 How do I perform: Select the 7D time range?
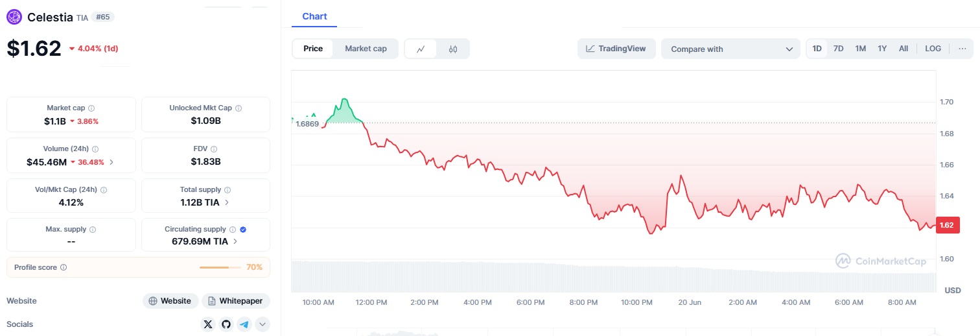click(838, 49)
